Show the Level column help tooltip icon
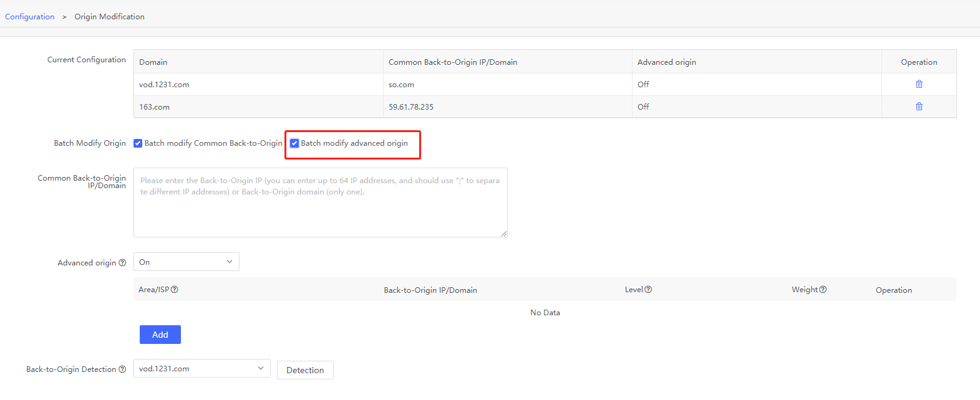This screenshot has width=980, height=400. 648,290
